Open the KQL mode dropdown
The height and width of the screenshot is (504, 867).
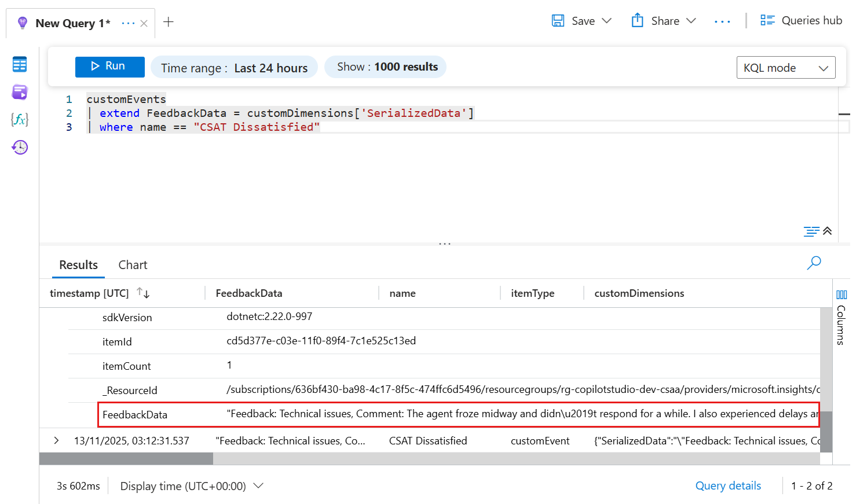pos(786,67)
